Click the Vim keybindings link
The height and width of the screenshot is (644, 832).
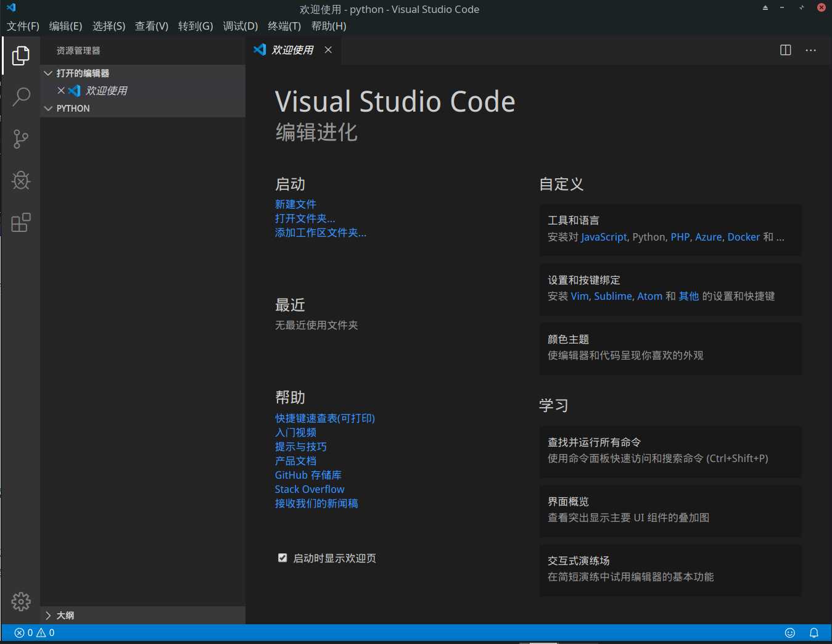[x=580, y=296]
